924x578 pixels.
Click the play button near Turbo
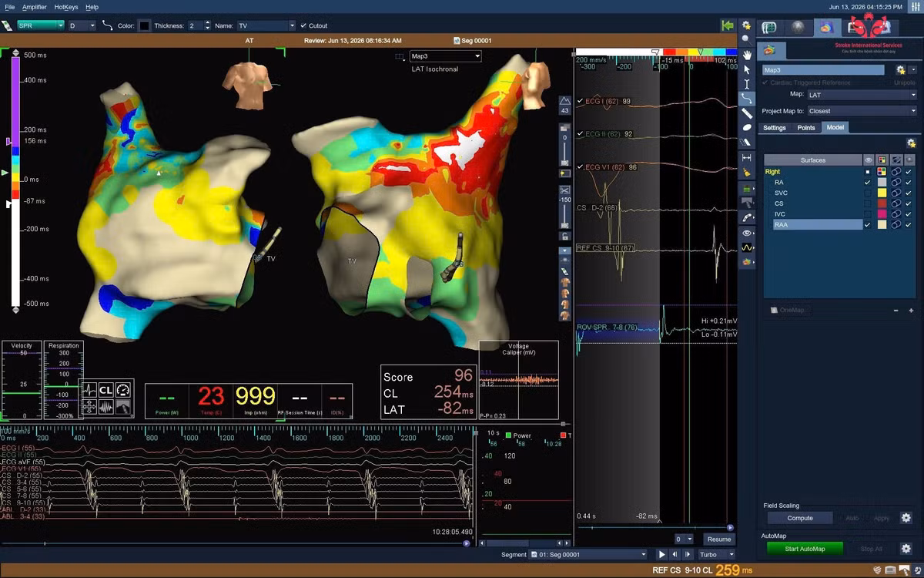point(661,554)
